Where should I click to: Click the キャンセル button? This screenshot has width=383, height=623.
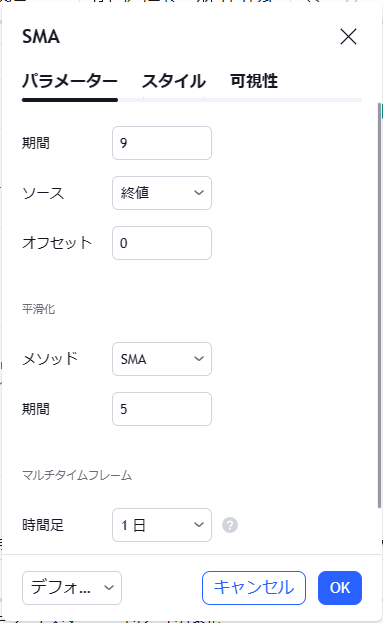click(x=254, y=588)
